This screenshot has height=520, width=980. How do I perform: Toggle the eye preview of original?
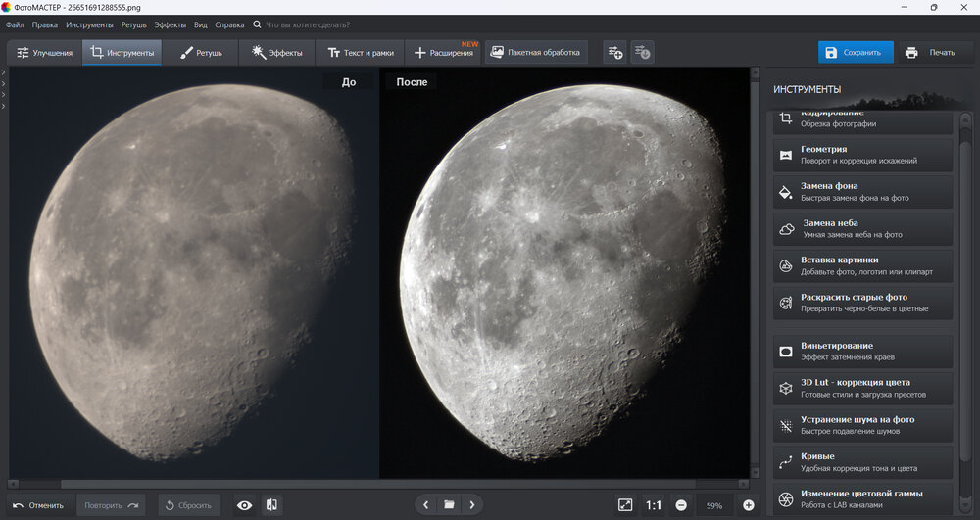[x=245, y=505]
